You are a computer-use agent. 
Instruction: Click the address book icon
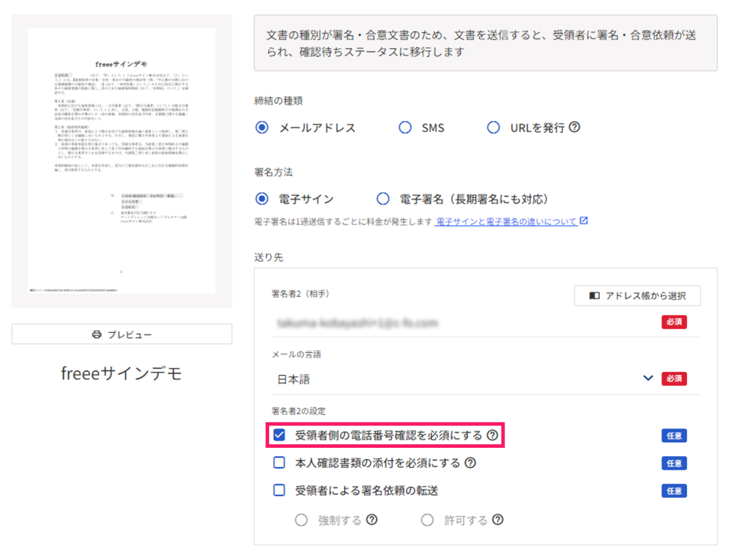[594, 296]
